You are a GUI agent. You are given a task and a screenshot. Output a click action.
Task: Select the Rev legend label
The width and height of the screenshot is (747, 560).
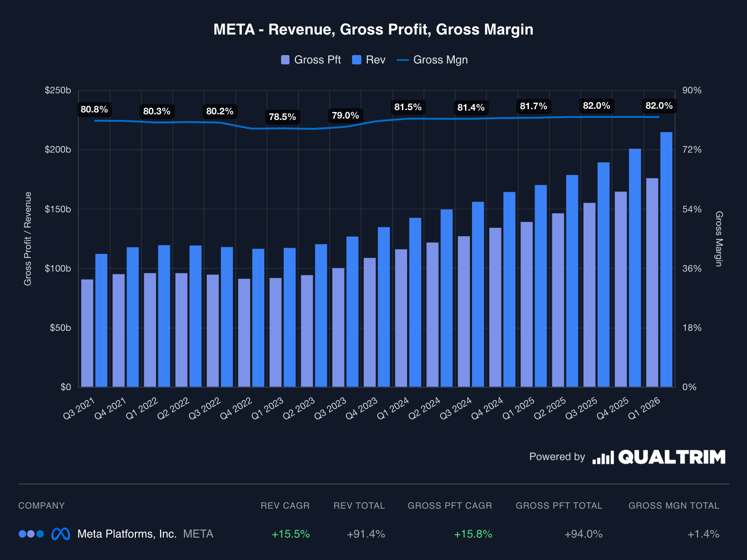point(376,60)
